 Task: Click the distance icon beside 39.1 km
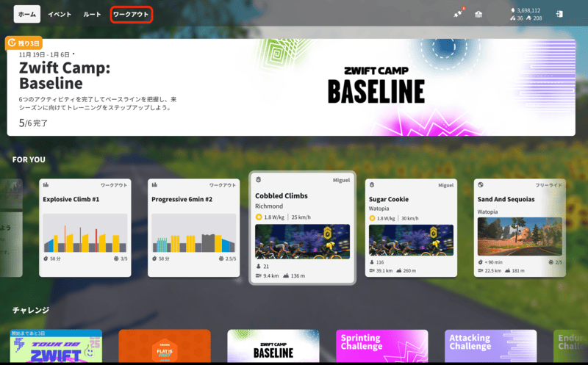tap(372, 270)
